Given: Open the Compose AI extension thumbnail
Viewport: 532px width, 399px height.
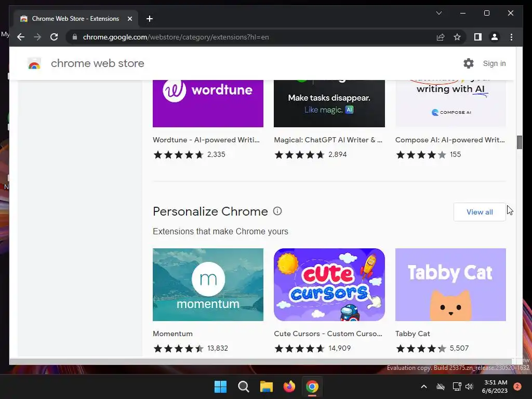Looking at the screenshot, I should [x=450, y=103].
